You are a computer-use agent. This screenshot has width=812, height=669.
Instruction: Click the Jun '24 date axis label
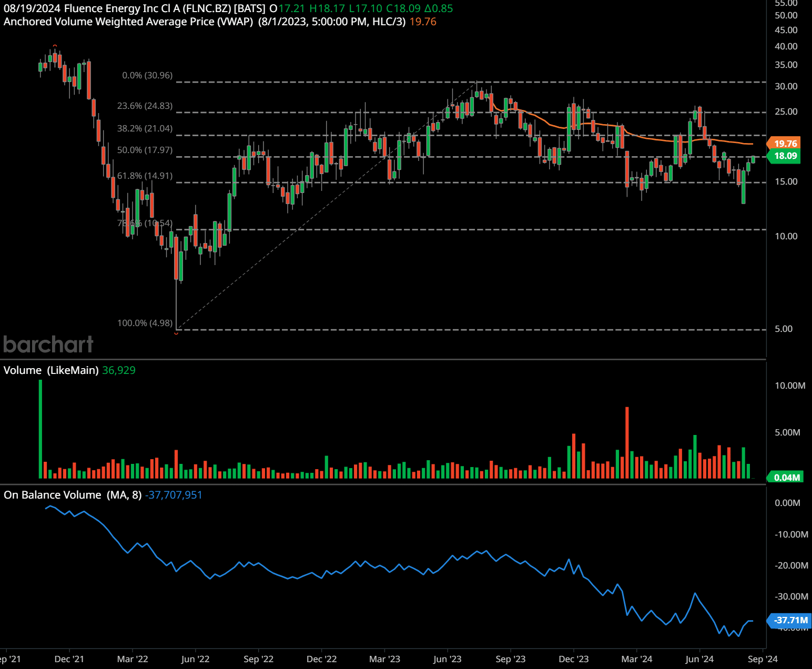(x=699, y=659)
